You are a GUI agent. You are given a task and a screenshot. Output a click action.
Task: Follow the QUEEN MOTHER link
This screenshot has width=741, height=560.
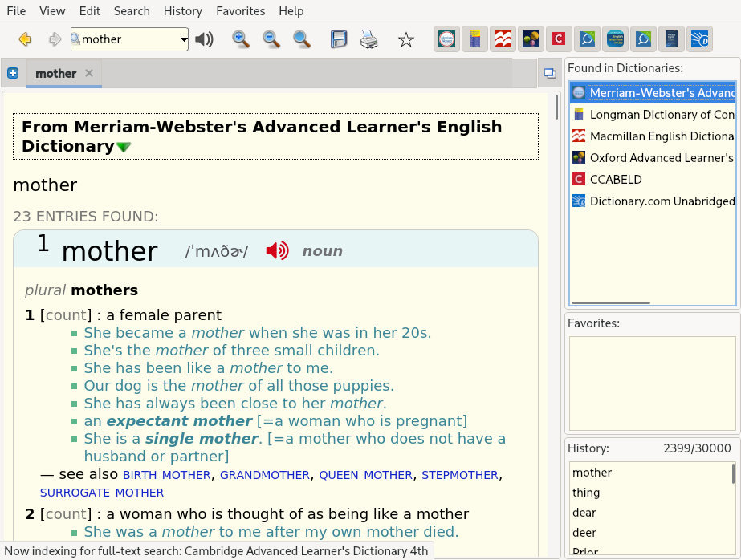(x=366, y=475)
